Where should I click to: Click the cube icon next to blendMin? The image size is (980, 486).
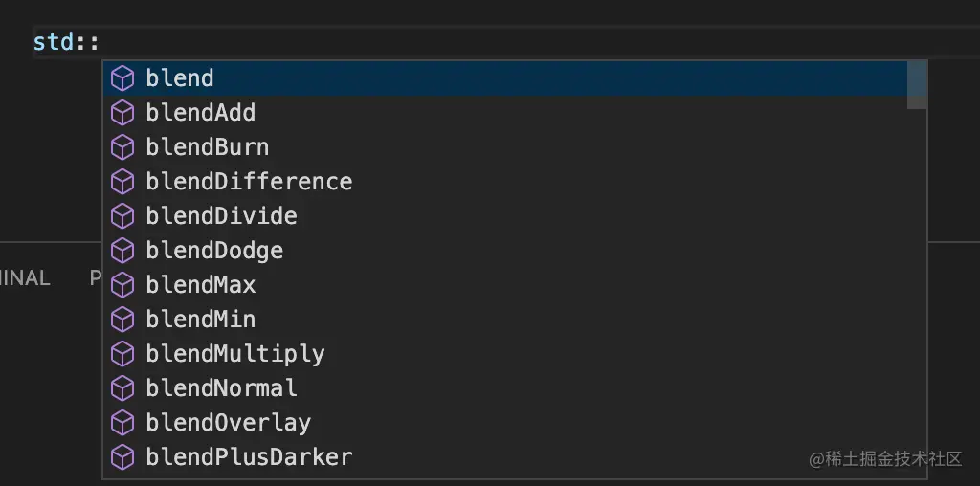tap(122, 320)
